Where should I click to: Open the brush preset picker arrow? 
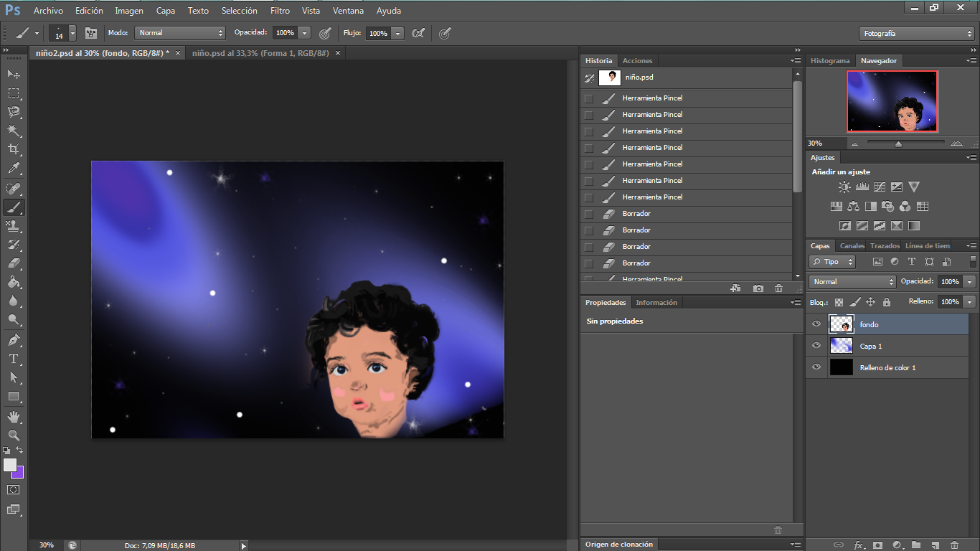point(72,34)
